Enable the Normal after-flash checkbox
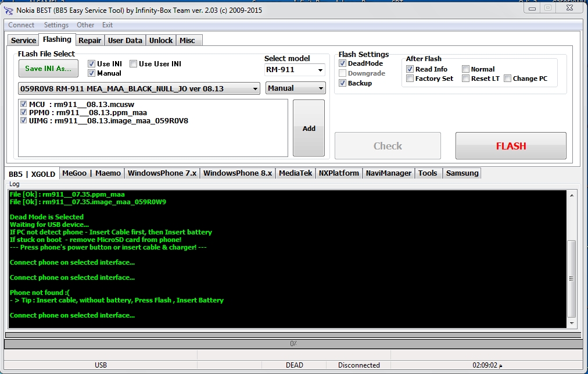This screenshot has height=374, width=588. coord(465,69)
